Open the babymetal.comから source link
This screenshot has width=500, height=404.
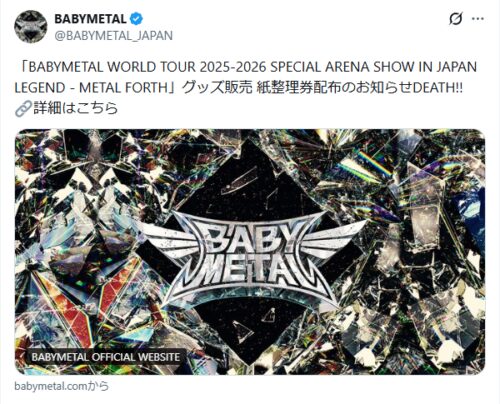[62, 386]
